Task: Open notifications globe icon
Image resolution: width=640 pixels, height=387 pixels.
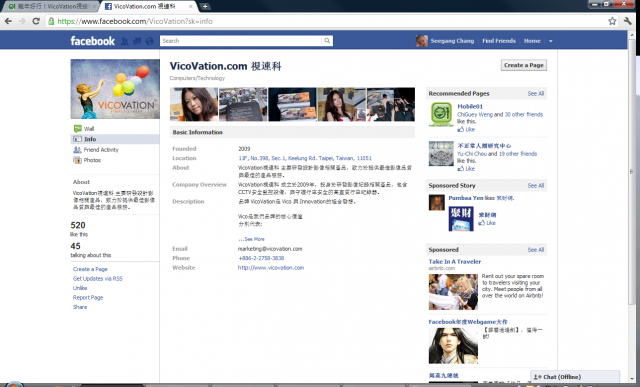Action: pos(149,41)
